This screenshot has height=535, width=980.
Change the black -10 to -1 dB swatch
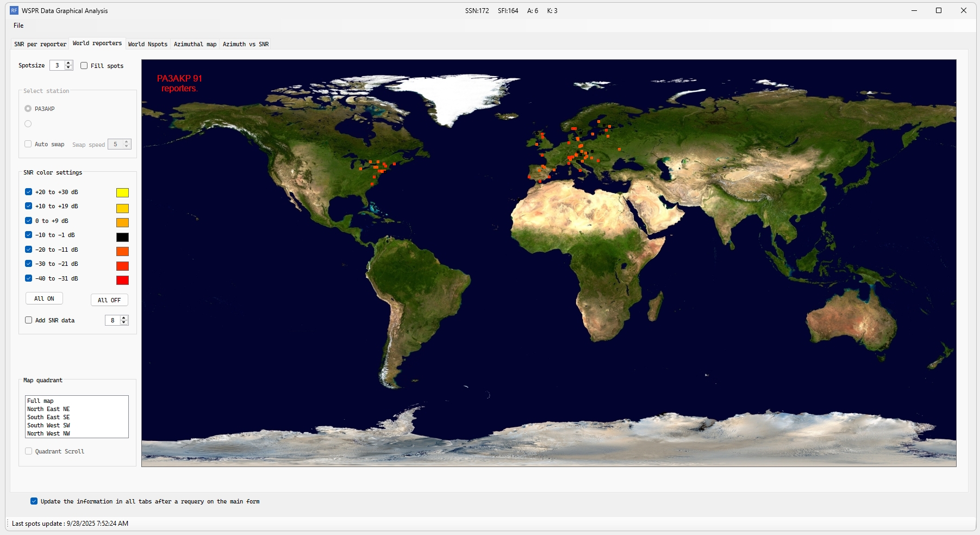point(122,237)
